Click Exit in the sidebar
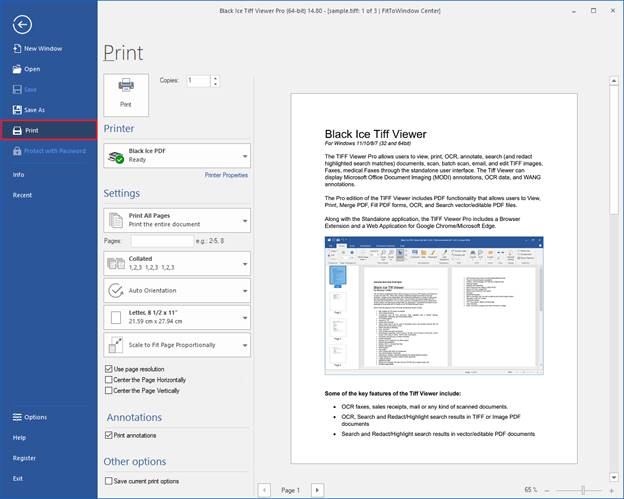 [x=49, y=478]
